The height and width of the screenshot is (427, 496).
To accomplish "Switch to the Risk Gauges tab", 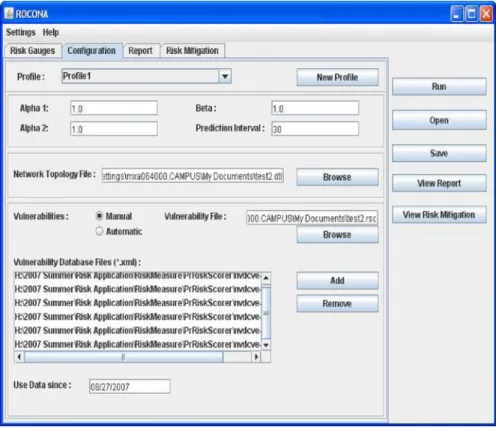I will click(33, 51).
